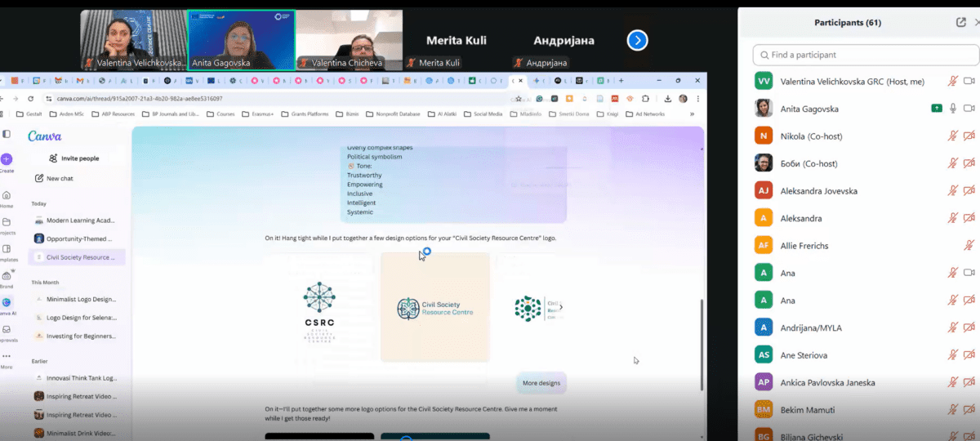The width and height of the screenshot is (980, 441).
Task: Open Home in Canva sidebar
Action: point(7,199)
